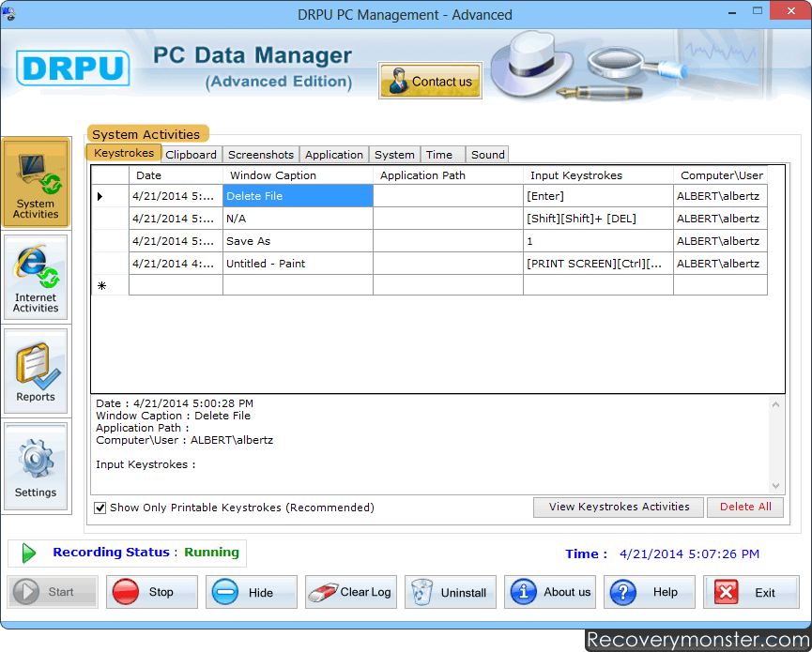Open Reports sidebar icon

[36, 371]
